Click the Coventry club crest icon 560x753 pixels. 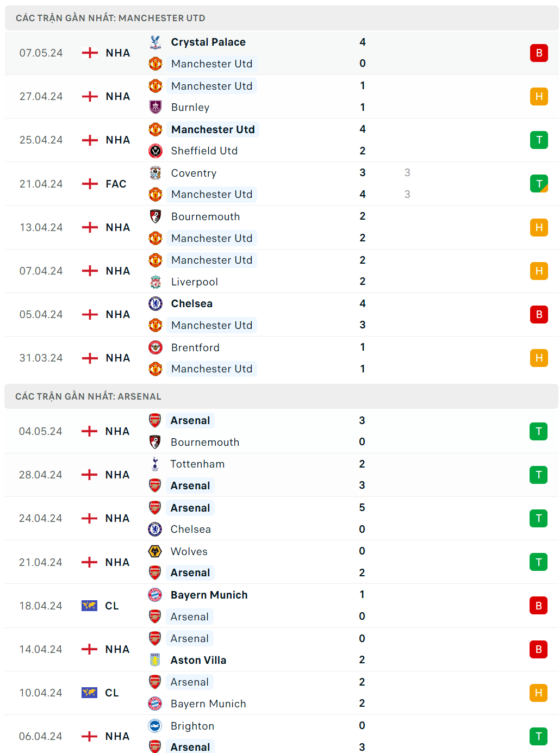pos(155,173)
